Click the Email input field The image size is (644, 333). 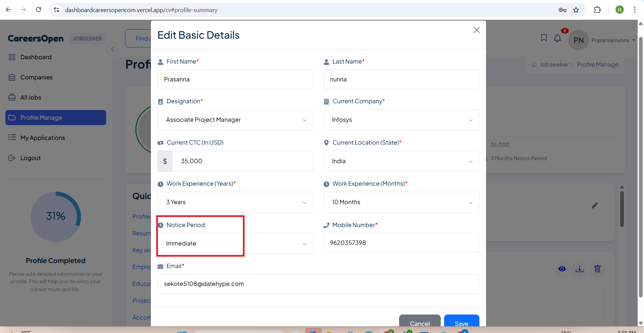click(x=318, y=284)
